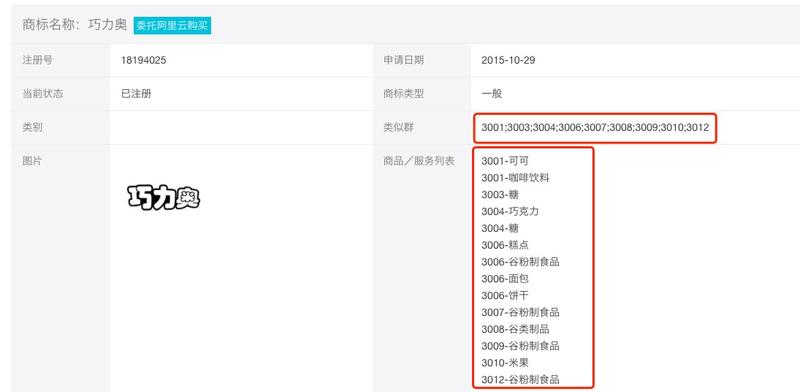Select list item 3001-可可

point(505,161)
